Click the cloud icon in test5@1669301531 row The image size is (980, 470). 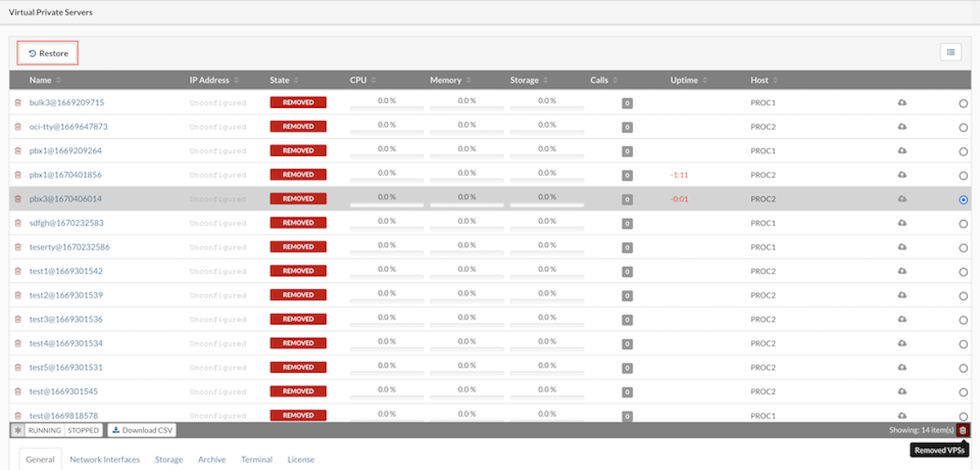902,367
